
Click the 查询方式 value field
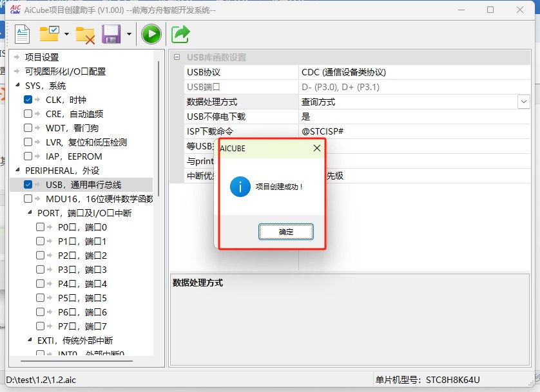pyautogui.click(x=408, y=102)
